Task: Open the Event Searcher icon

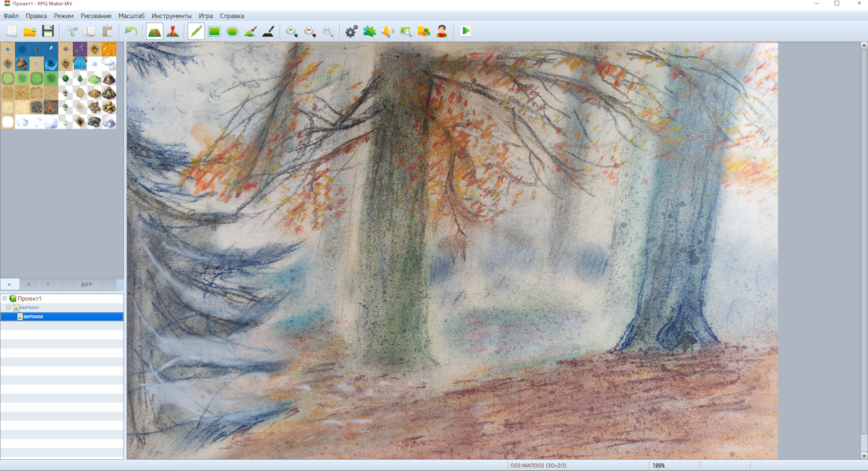Action: coord(406,31)
